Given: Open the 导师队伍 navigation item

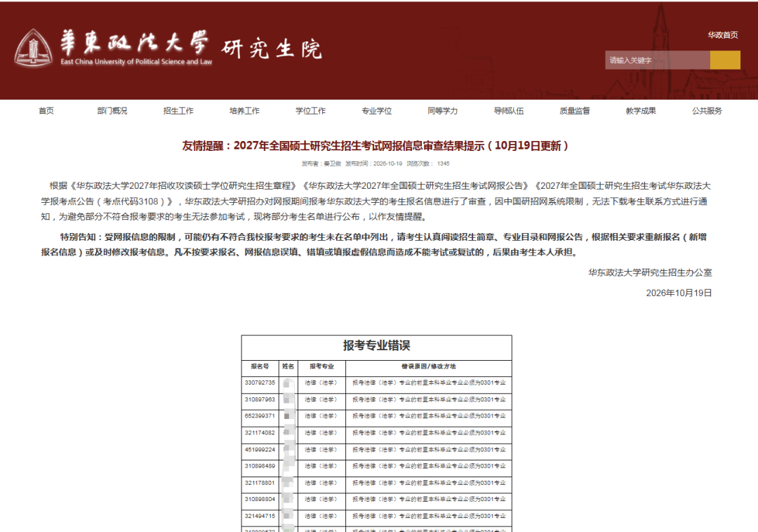Looking at the screenshot, I should pyautogui.click(x=509, y=111).
